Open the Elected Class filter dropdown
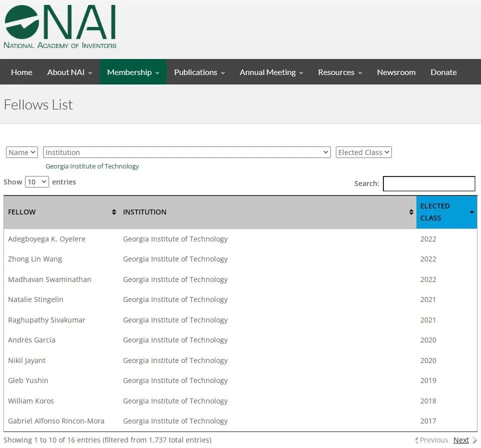Image resolution: width=481 pixels, height=448 pixels. tap(363, 152)
